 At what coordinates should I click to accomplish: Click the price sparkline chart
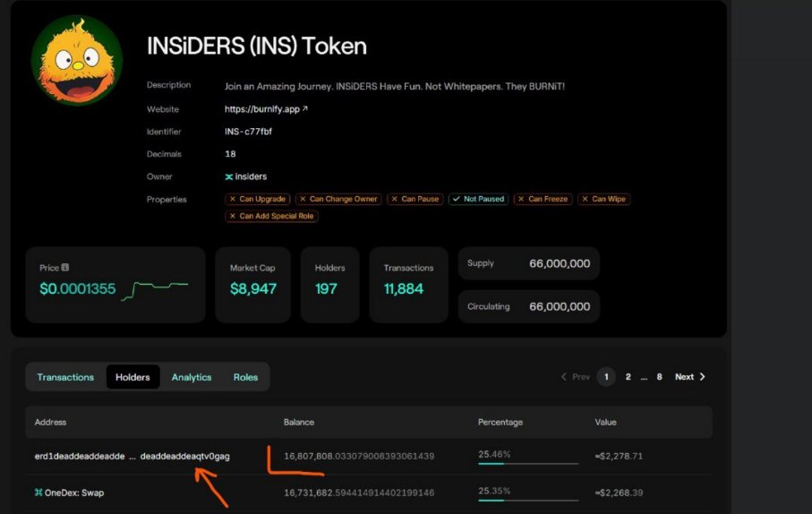[x=154, y=291]
